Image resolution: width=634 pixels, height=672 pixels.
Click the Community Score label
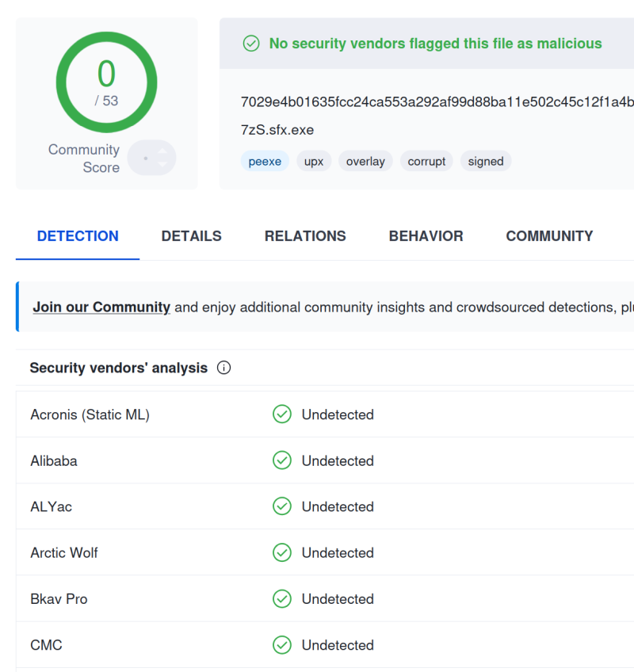click(84, 158)
